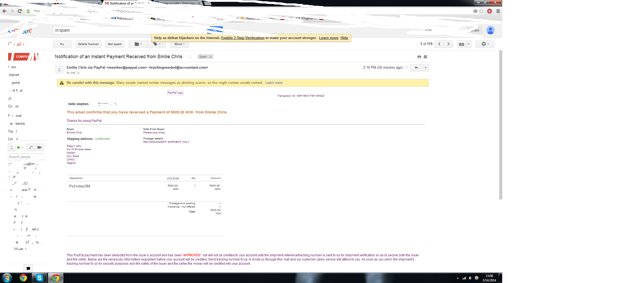
Task: Open the account profile avatar
Action: (490, 30)
